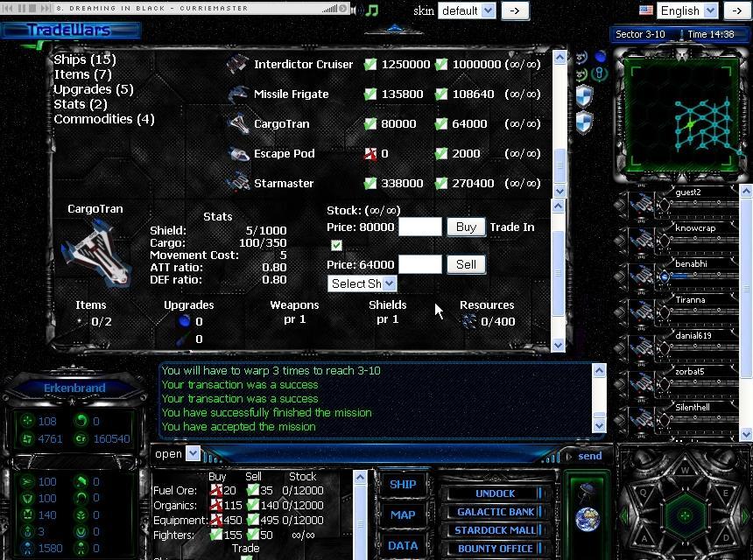Select the CargoTran ship icon in list
Image resolution: width=753 pixels, height=560 pixels.
pyautogui.click(x=238, y=124)
